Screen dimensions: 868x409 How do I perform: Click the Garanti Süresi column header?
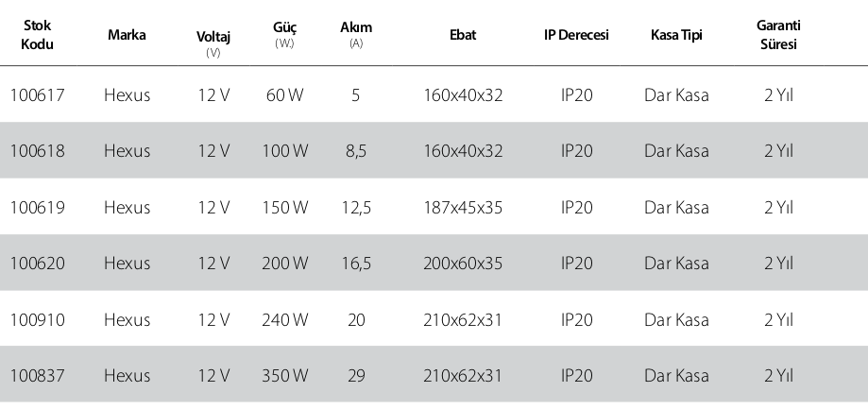(778, 35)
